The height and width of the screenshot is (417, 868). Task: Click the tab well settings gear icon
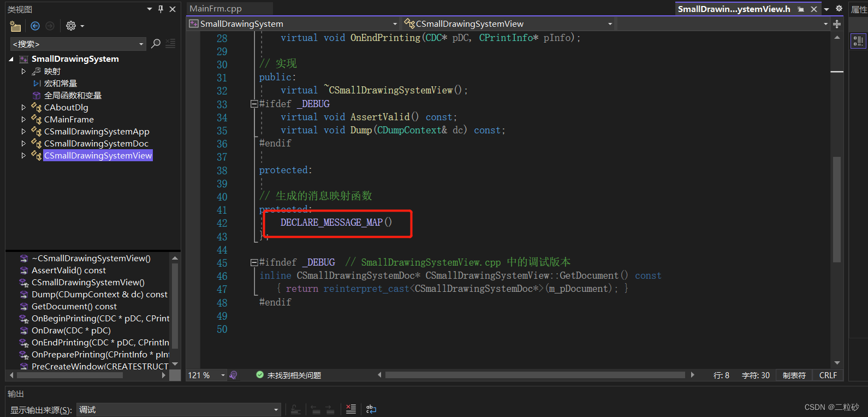[x=839, y=9]
